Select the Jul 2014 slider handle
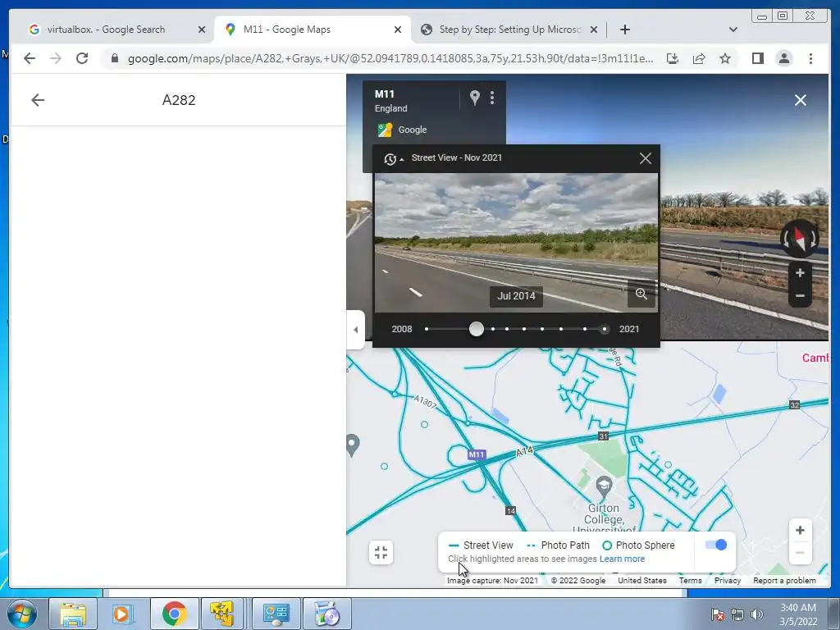Viewport: 840px width, 630px height. [x=477, y=329]
